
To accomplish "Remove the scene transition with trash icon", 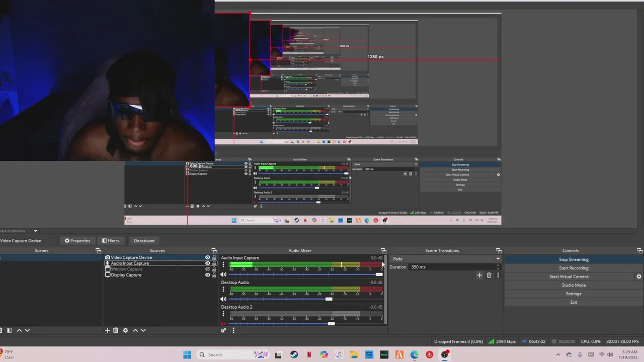I will coord(489,275).
